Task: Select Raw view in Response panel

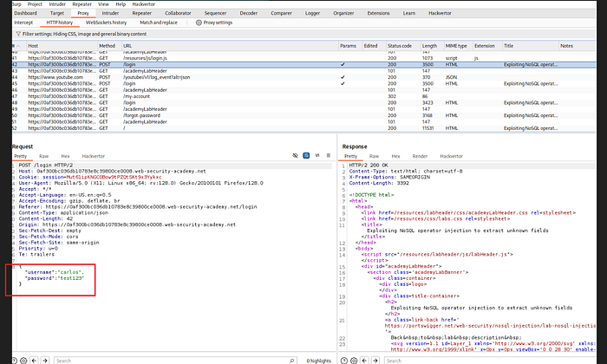Action: (374, 156)
